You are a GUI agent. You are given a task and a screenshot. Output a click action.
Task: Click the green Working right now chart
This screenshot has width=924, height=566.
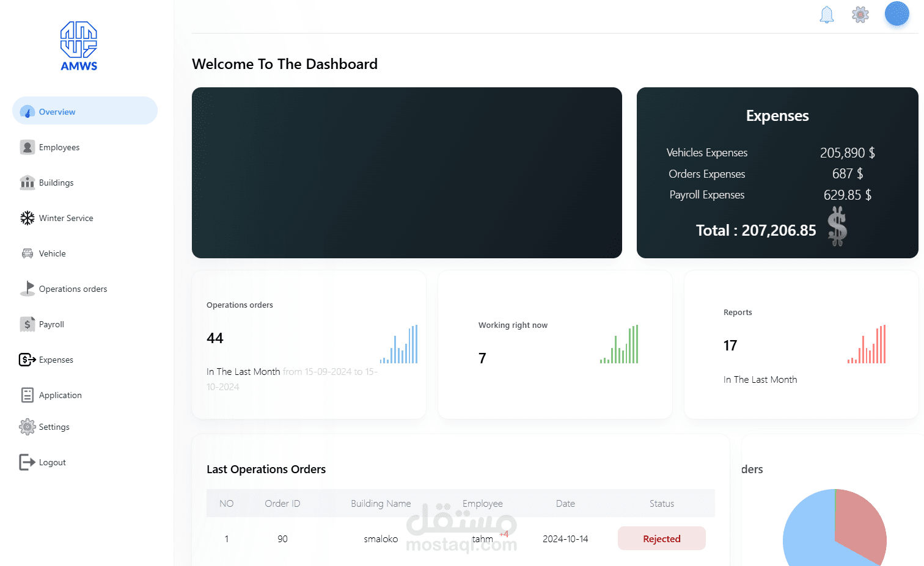click(x=619, y=344)
